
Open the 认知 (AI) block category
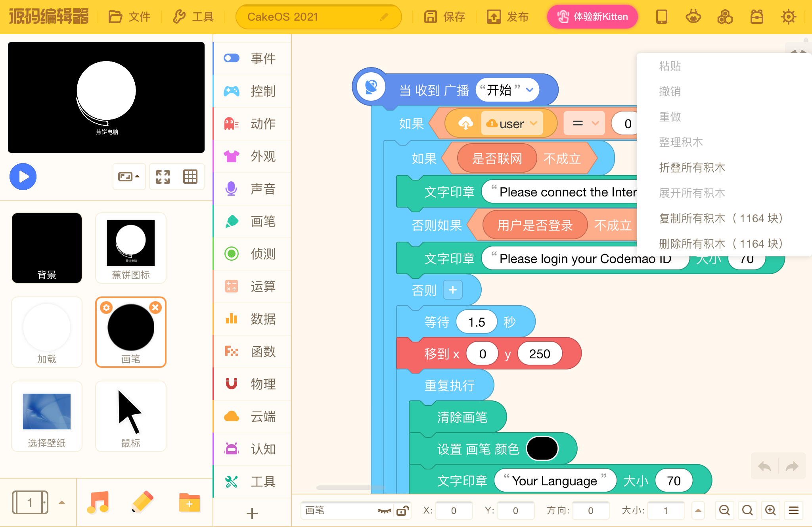[x=253, y=449]
